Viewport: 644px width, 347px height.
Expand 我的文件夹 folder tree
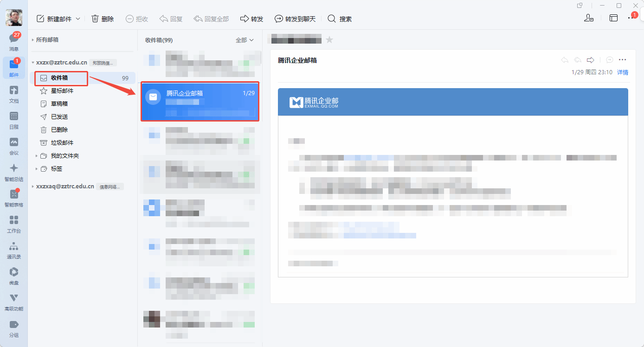(x=37, y=156)
